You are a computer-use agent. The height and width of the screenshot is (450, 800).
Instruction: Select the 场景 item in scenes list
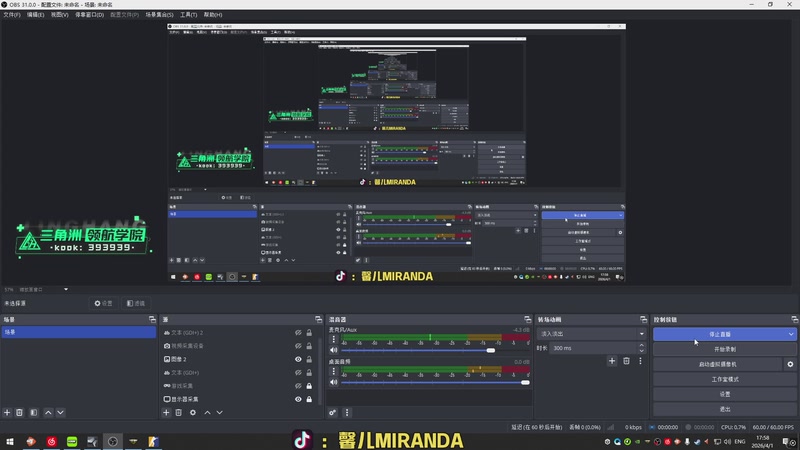pyautogui.click(x=79, y=332)
